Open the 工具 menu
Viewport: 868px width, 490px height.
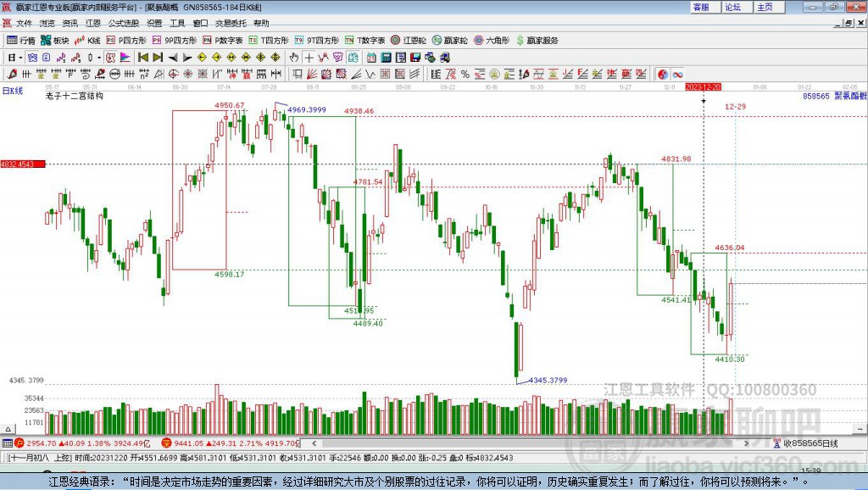click(x=177, y=23)
